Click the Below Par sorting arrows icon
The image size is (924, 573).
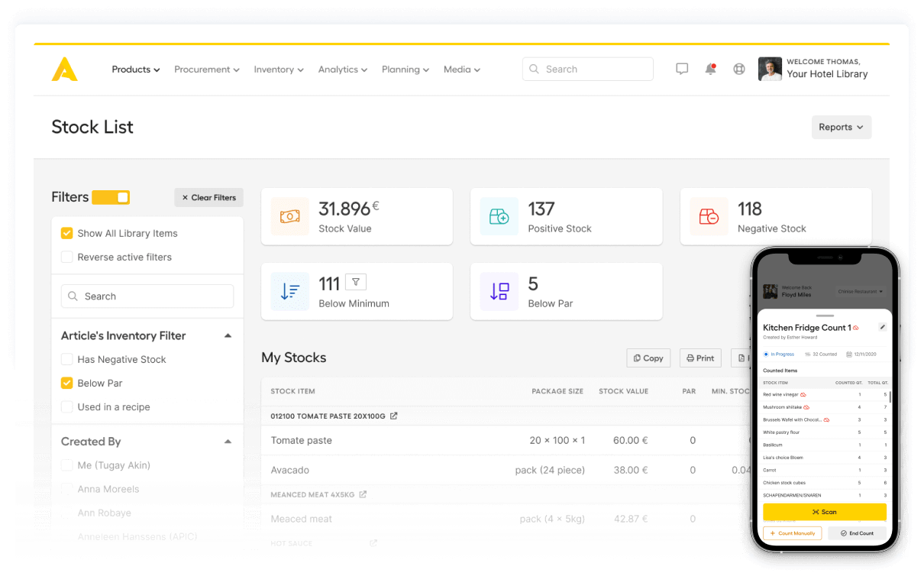click(x=499, y=291)
